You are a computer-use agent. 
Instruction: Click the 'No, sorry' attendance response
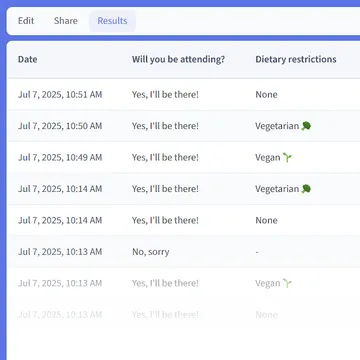click(x=151, y=252)
